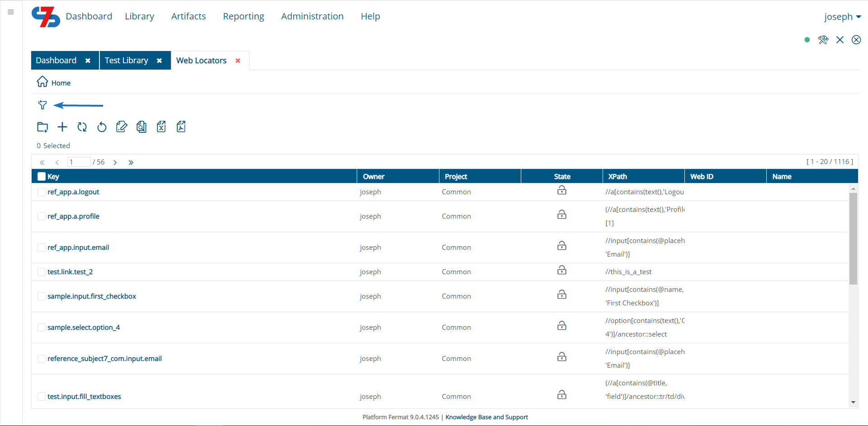Open the Administration menu
Image resolution: width=868 pixels, height=426 pixels.
pos(312,16)
